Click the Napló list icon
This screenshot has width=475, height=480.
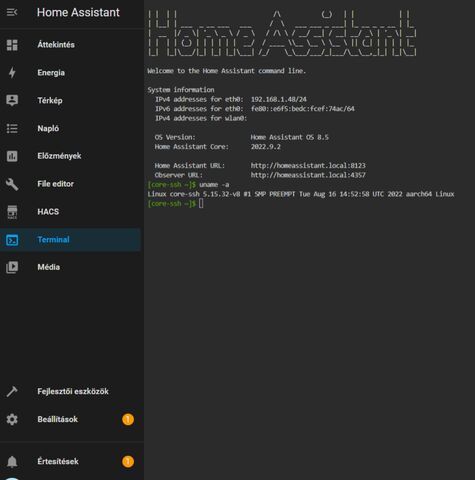12,128
